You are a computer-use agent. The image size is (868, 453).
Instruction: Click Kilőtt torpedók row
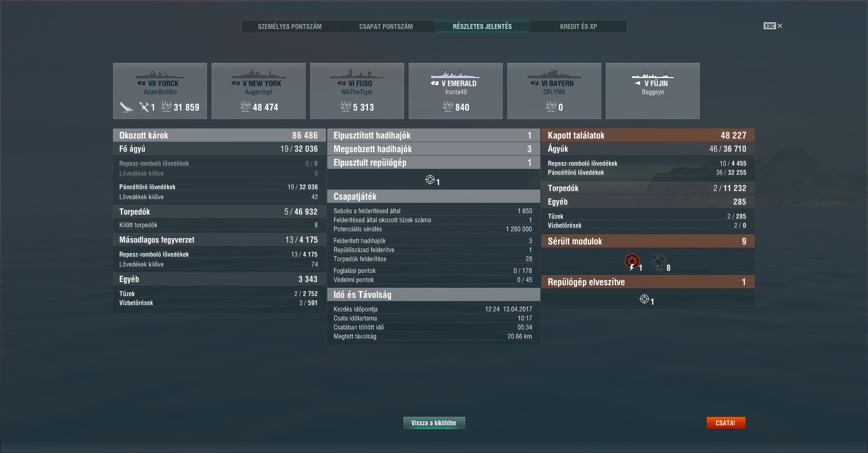click(218, 225)
